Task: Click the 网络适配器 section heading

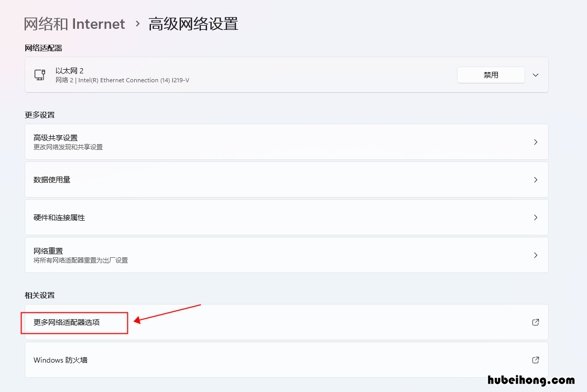Action: (44, 48)
